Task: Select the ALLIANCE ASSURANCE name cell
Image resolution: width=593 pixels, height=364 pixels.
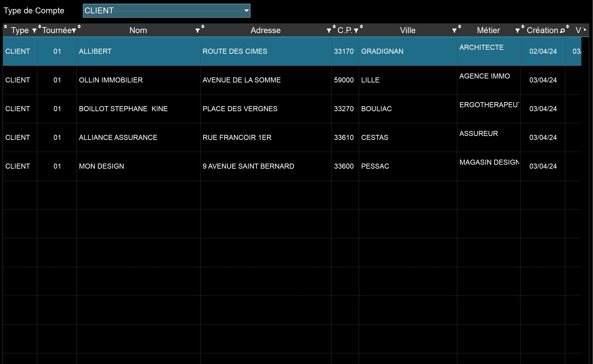Action: [138, 137]
